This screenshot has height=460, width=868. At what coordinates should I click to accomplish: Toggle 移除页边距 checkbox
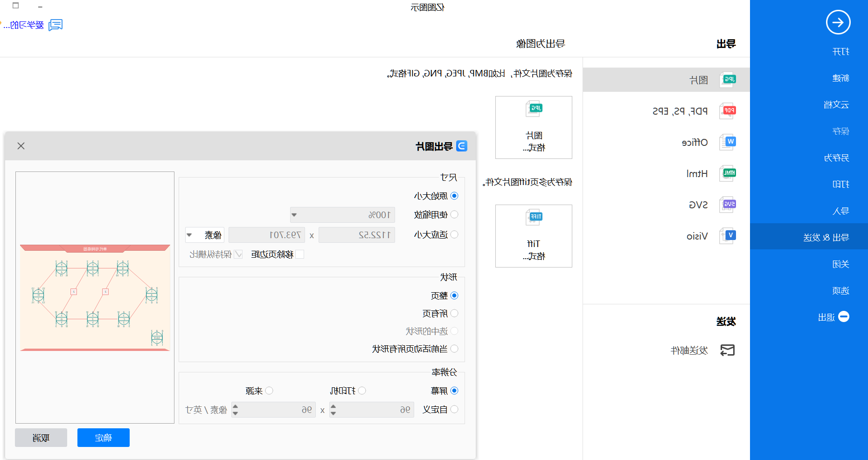(300, 254)
